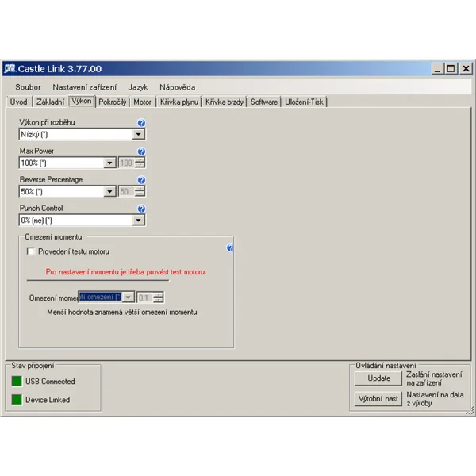This screenshot has width=476, height=476.
Task: Click the Reverse Percentage value spinner
Action: pos(140,192)
